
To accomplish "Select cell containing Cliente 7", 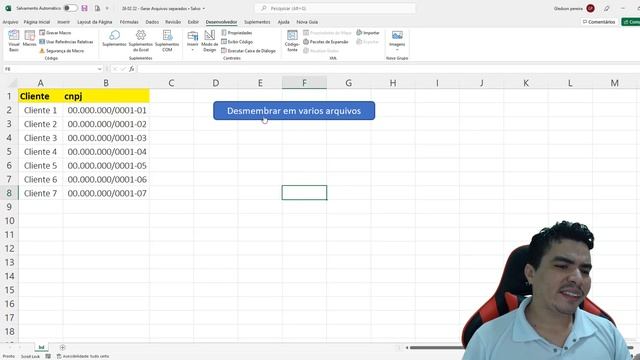I will coord(40,193).
